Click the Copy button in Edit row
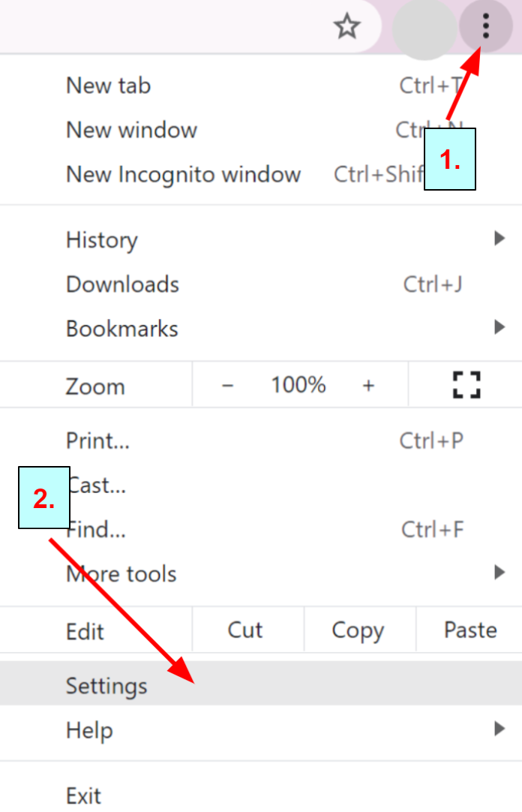This screenshot has width=522, height=812. point(357,630)
